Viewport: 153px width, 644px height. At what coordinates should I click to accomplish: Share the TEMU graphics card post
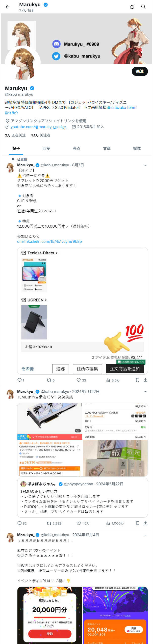[x=145, y=523]
